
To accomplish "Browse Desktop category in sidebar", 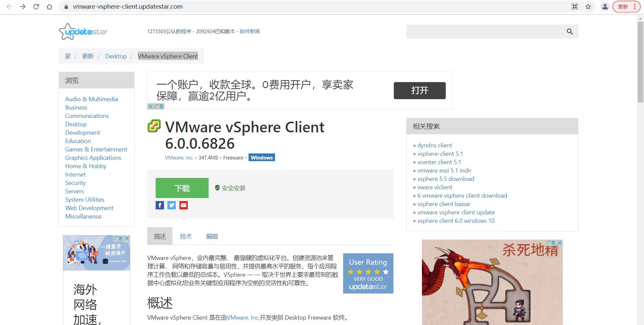I will pyautogui.click(x=76, y=124).
